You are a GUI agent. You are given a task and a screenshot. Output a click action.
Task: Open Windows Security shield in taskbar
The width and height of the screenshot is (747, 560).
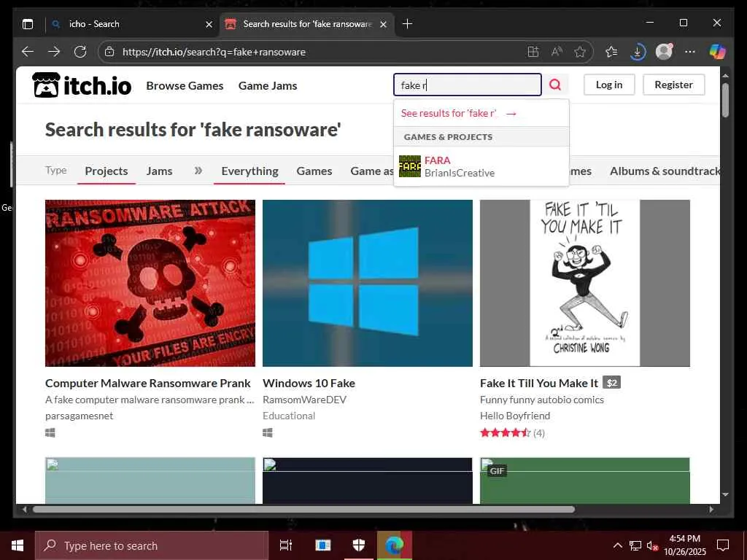pyautogui.click(x=359, y=545)
